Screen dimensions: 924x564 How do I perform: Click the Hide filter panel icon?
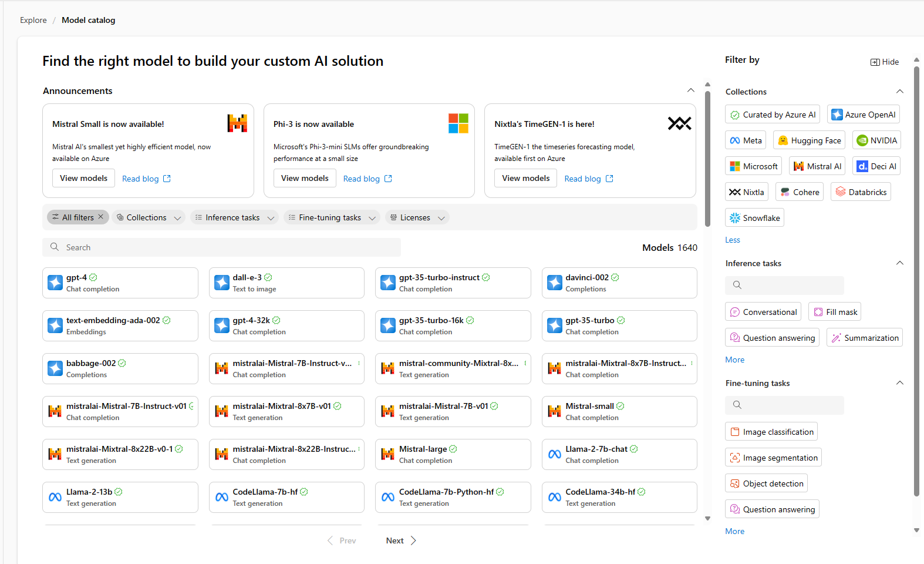click(x=875, y=62)
